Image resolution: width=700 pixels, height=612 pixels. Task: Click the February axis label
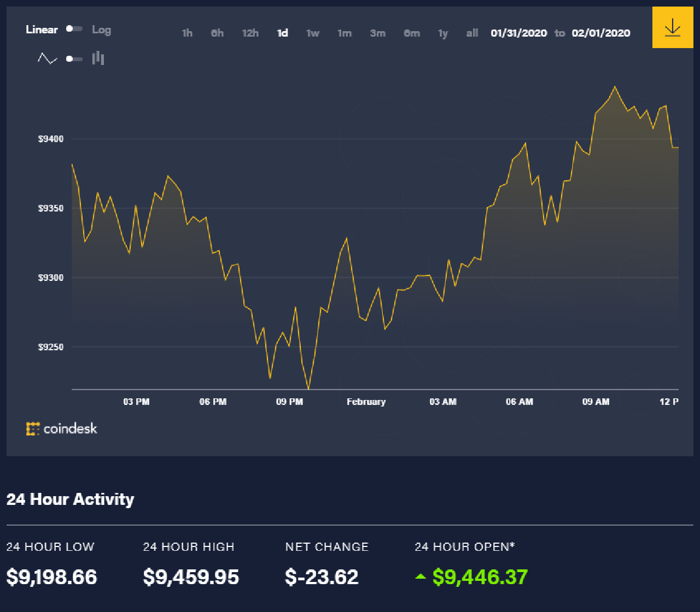point(366,402)
